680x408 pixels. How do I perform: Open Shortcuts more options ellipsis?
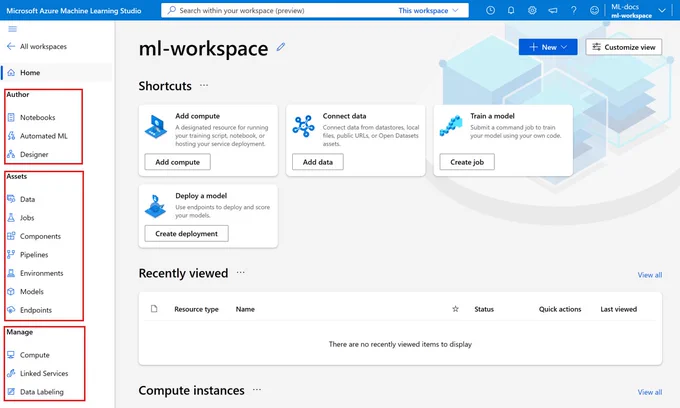204,85
